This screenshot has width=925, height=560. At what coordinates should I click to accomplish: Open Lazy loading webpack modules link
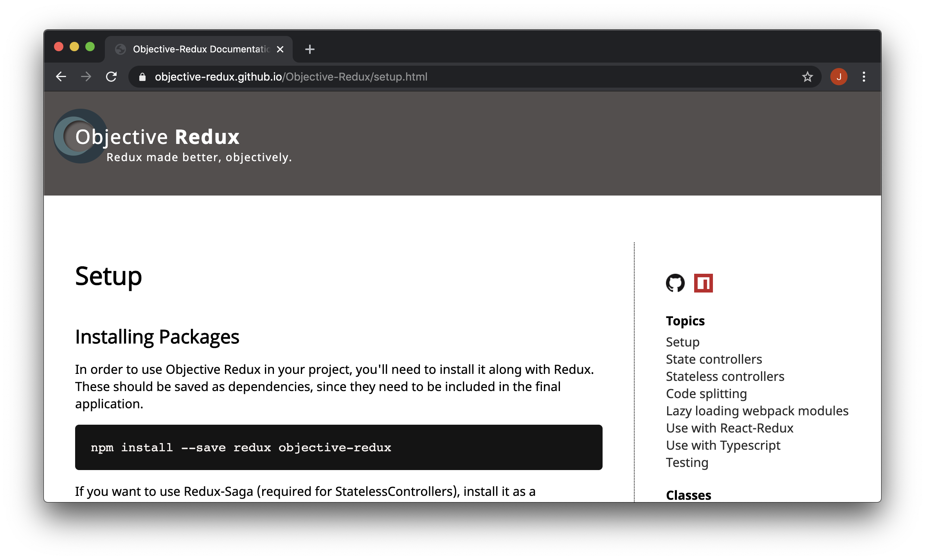[757, 411]
